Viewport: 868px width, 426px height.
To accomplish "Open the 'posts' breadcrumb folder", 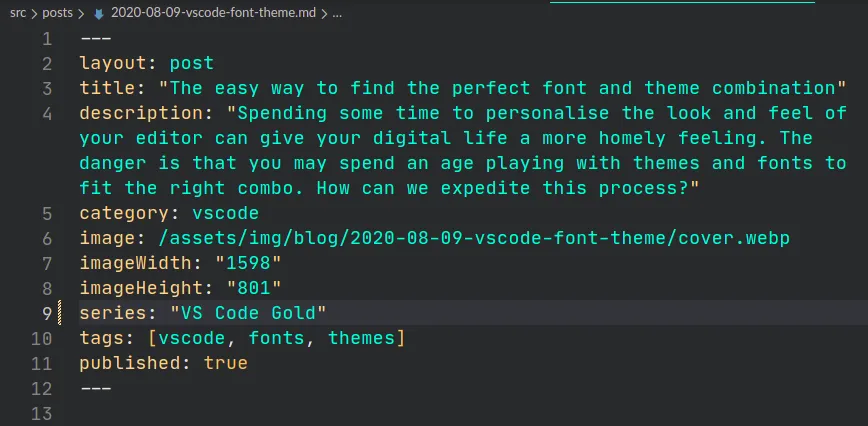I will pyautogui.click(x=58, y=13).
